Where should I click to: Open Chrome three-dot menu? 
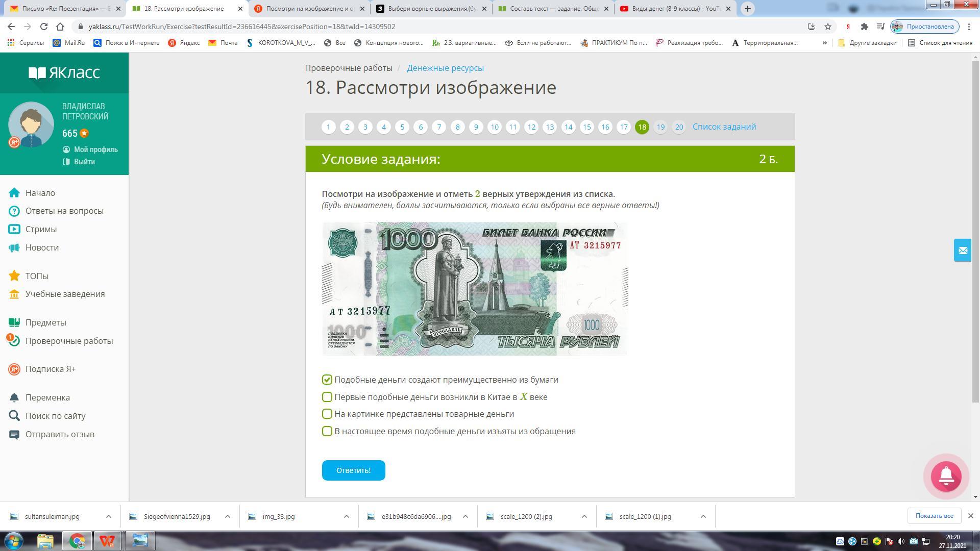(x=969, y=27)
